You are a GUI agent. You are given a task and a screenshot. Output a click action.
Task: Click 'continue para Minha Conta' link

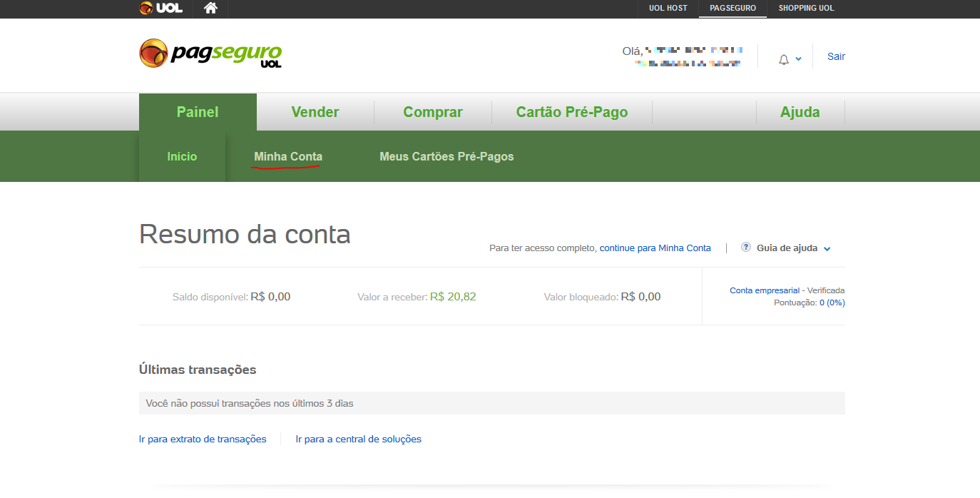[x=655, y=248]
